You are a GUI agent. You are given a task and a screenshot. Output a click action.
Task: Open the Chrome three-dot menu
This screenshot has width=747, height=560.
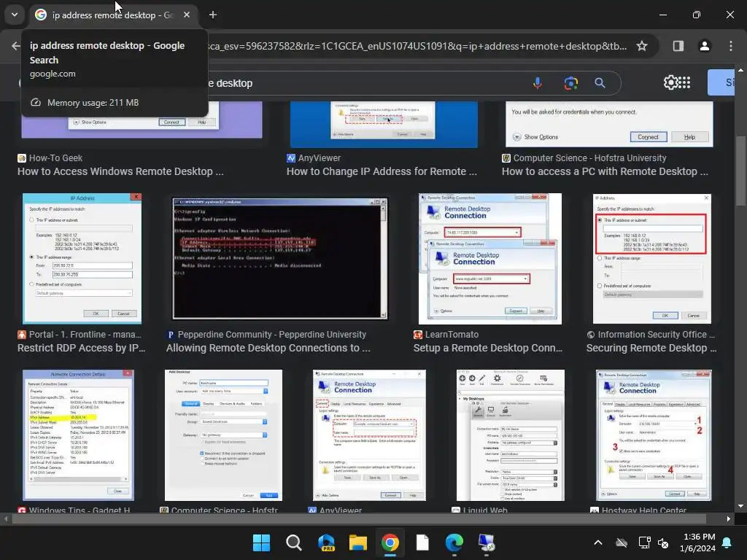point(731,46)
